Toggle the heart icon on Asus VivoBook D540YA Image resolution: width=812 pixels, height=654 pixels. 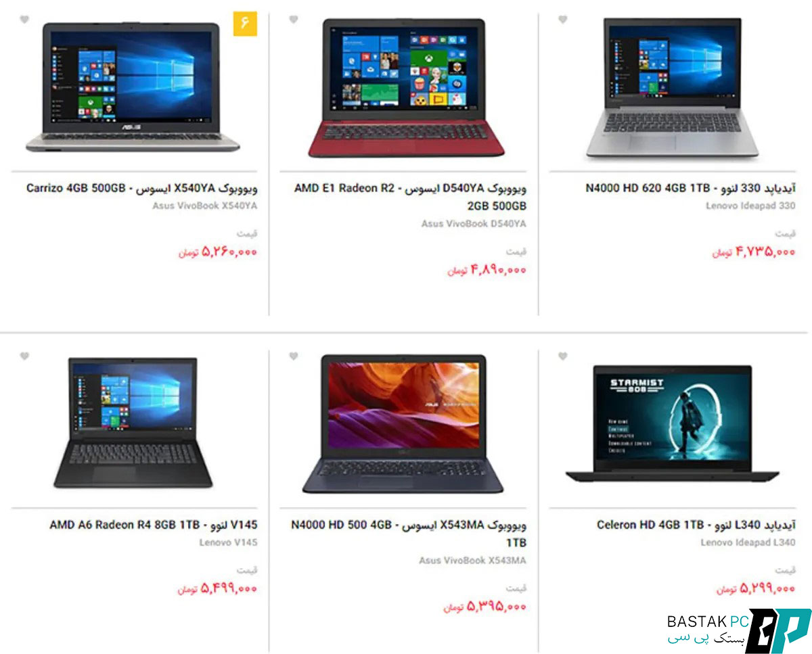(x=293, y=20)
